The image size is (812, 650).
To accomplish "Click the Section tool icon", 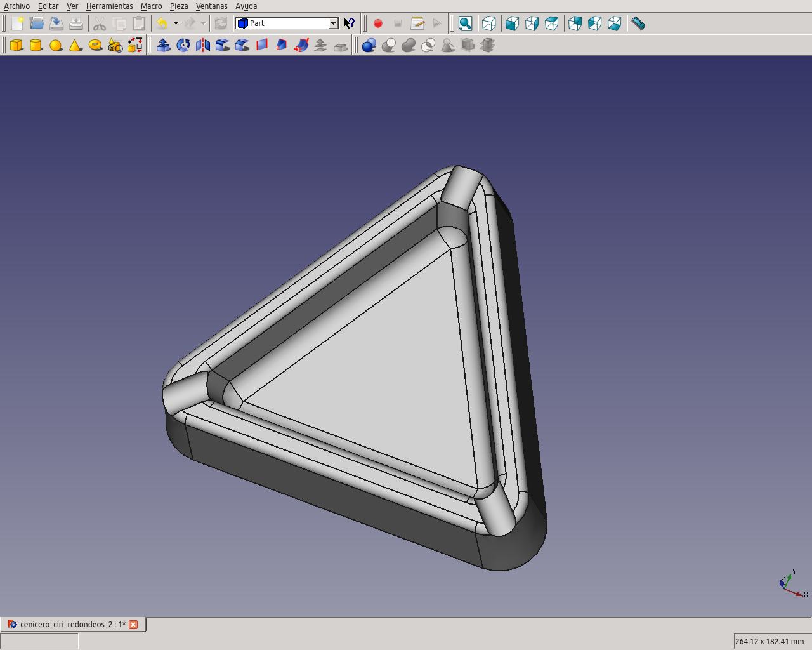I will (x=468, y=45).
